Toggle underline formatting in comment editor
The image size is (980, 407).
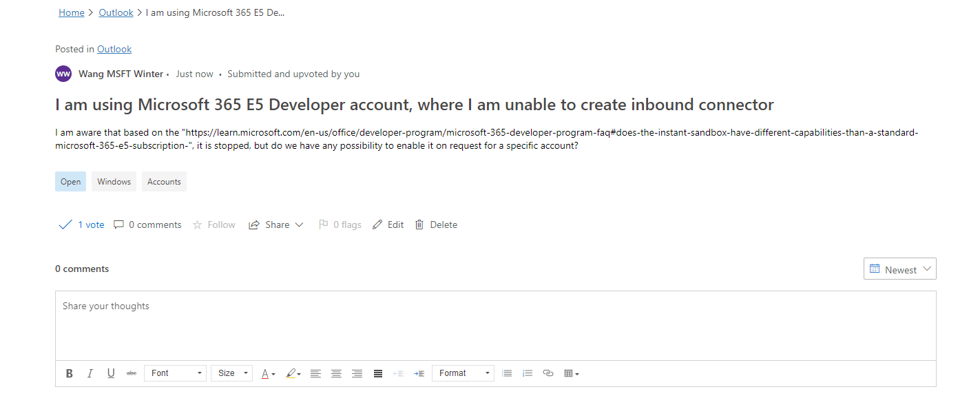click(111, 373)
